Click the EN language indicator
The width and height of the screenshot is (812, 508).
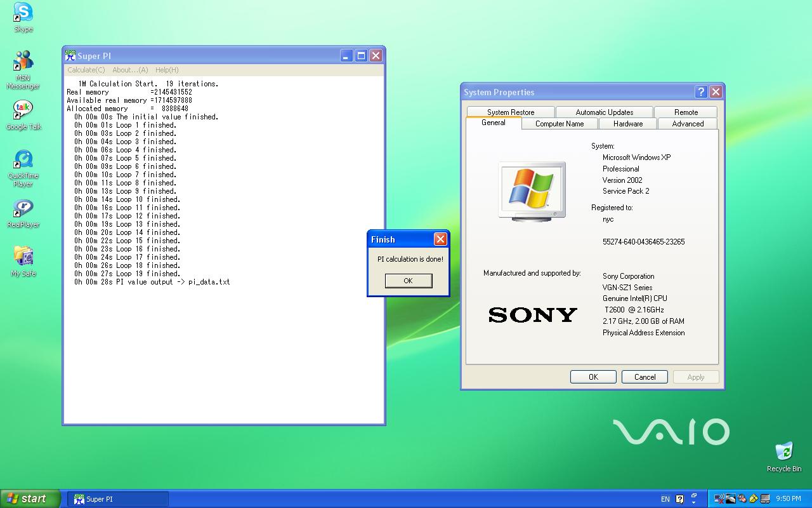point(665,499)
